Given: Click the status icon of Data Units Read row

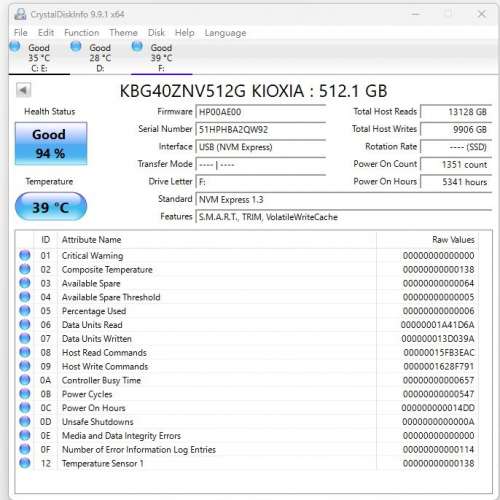Looking at the screenshot, I should tap(25, 324).
